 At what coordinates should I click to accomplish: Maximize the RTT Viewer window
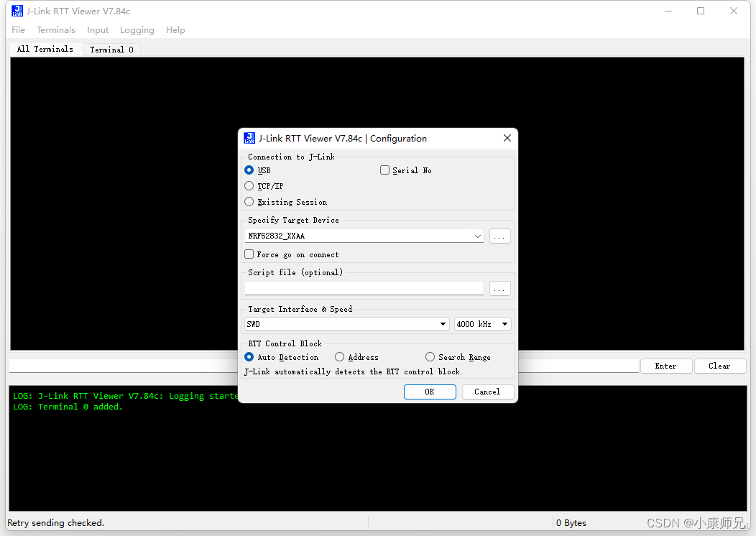point(701,11)
